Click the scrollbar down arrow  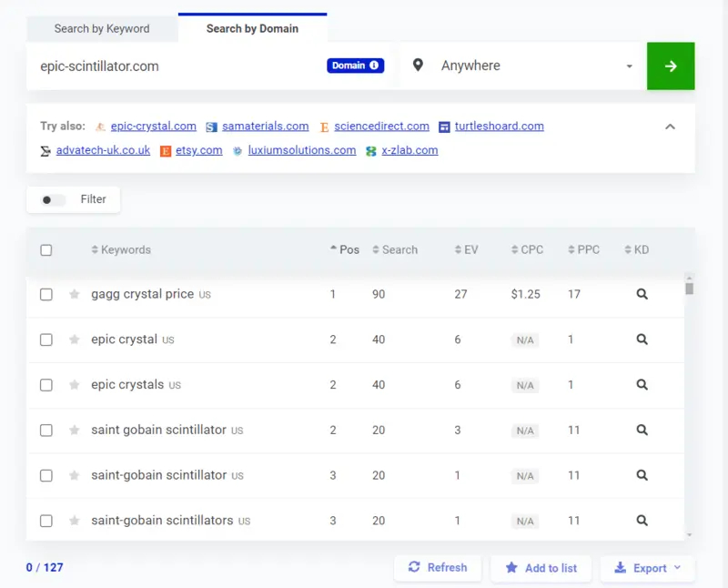click(690, 535)
